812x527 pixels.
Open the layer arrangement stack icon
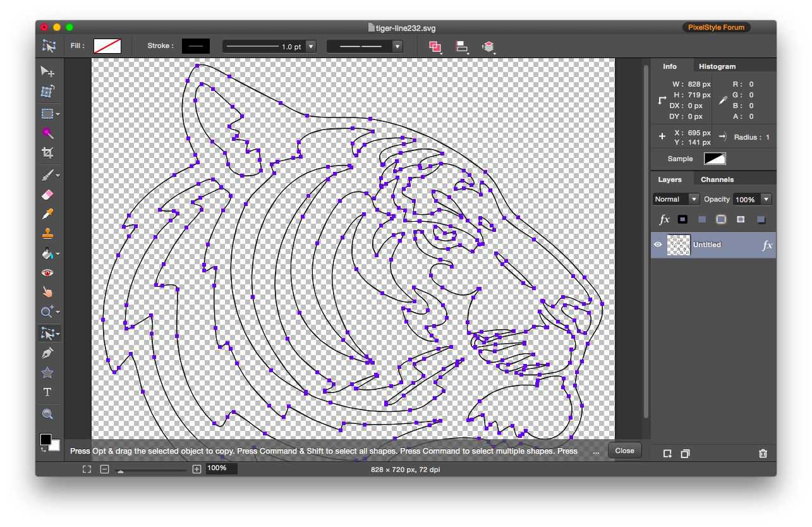(488, 47)
